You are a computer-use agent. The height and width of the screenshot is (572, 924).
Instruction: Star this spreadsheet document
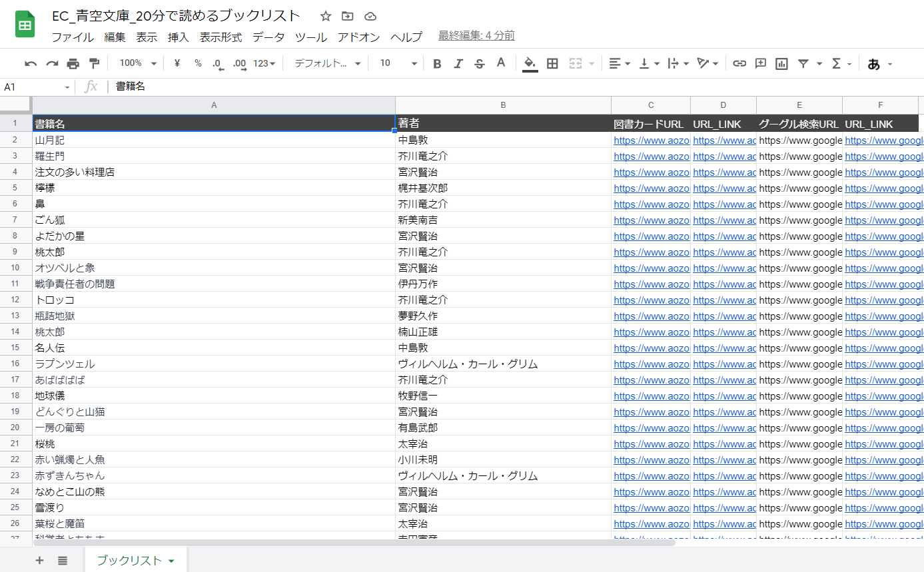pos(325,16)
